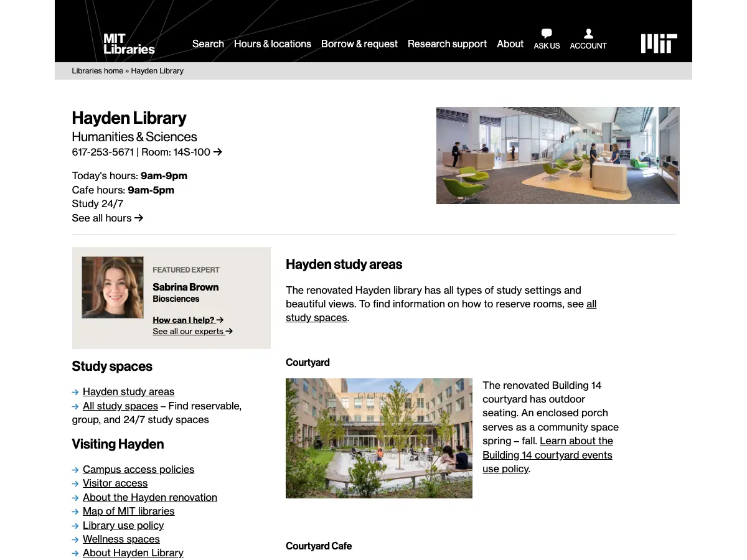747x560 pixels.
Task: Click the FEATURED EXPERT label
Action: pyautogui.click(x=186, y=270)
